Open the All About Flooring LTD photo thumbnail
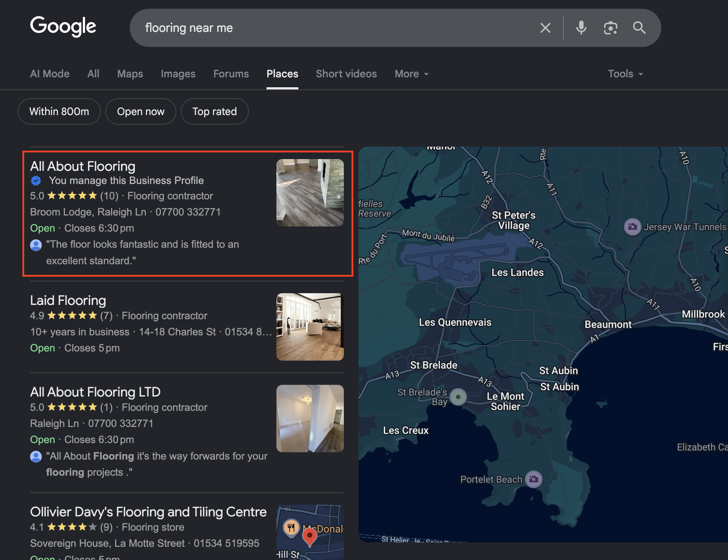The image size is (728, 560). [310, 419]
